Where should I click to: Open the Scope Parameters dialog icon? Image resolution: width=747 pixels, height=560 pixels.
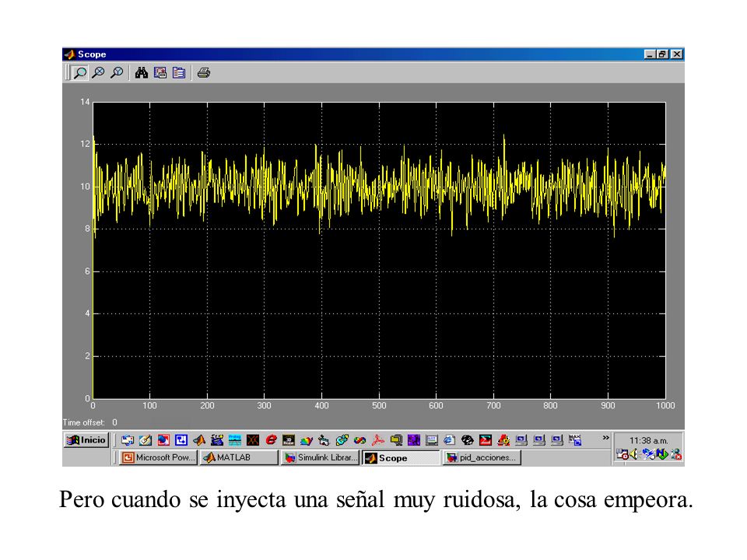click(x=179, y=73)
